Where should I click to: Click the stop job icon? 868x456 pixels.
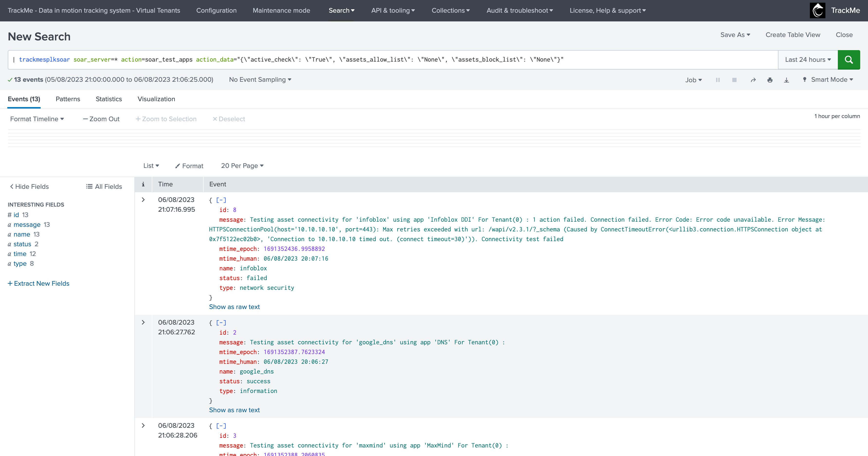click(x=734, y=80)
